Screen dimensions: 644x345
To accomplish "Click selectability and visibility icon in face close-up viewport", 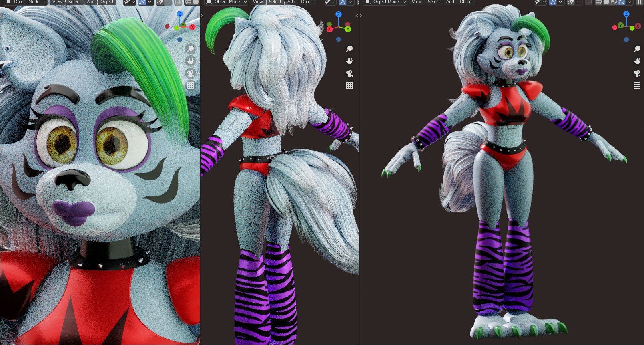I will point(127,2).
